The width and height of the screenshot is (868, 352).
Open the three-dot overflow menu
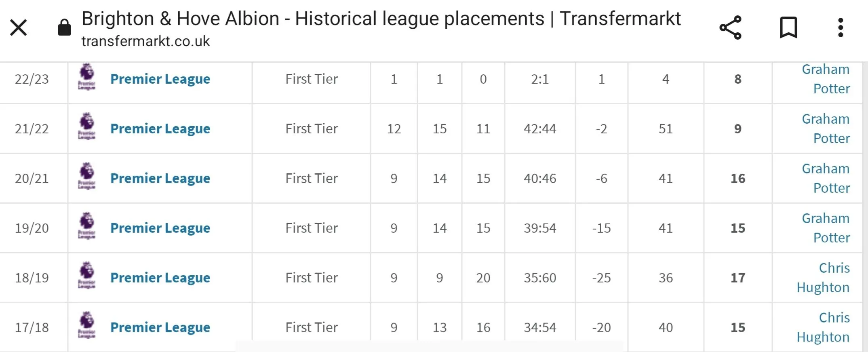pos(841,28)
